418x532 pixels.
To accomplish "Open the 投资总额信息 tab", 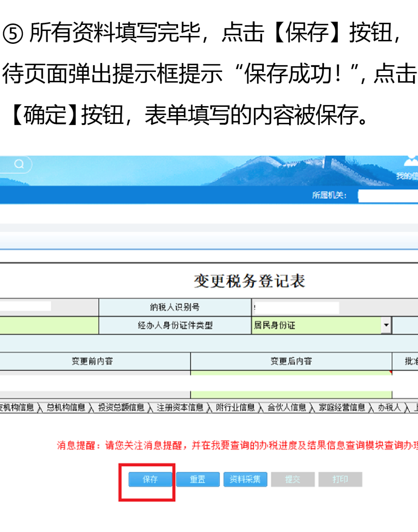I will (x=121, y=407).
